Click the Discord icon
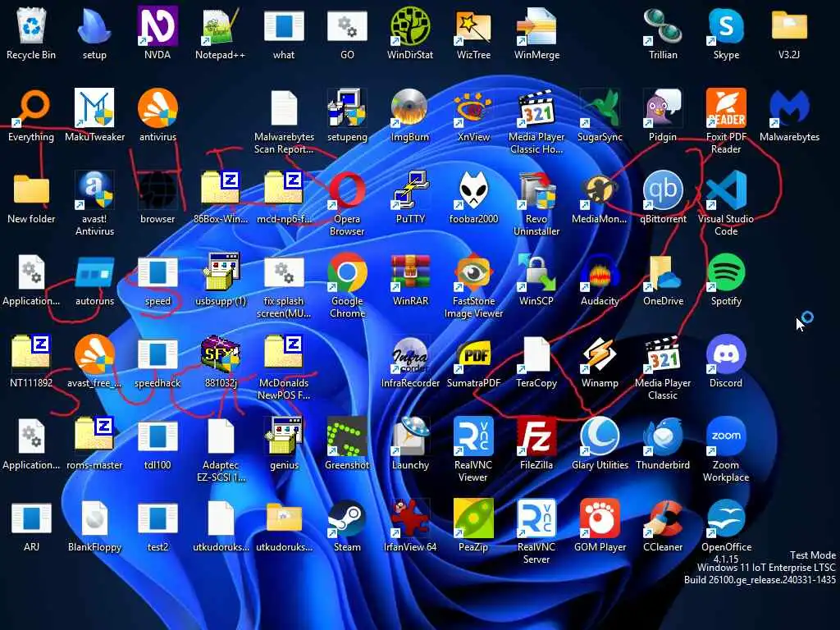Viewport: 840px width, 630px height. pos(726,354)
